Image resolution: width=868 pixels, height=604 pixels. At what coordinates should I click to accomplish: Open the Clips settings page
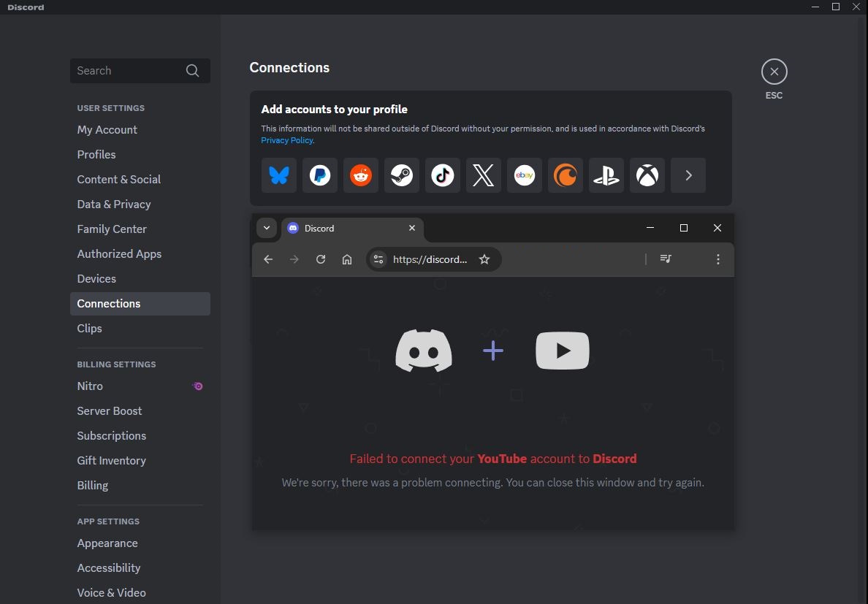(140, 329)
